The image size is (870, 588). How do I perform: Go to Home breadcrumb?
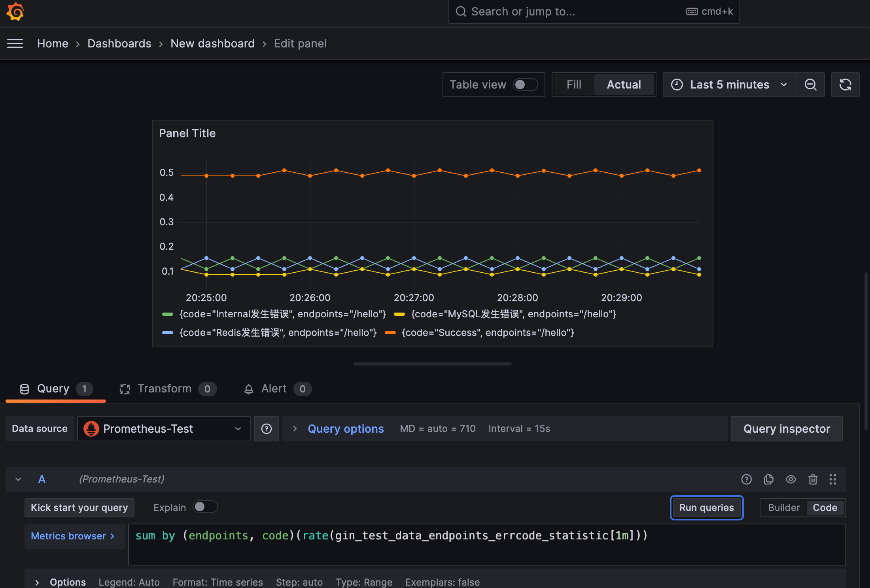coord(53,43)
